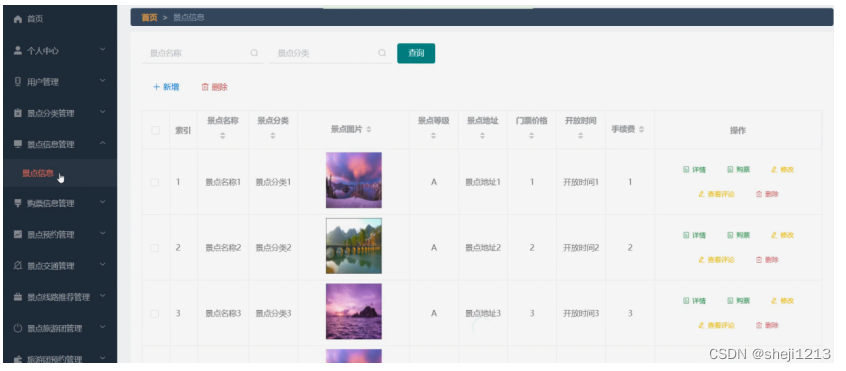Open 详情 for 景点名称3 row
The height and width of the screenshot is (371, 846).
click(694, 301)
